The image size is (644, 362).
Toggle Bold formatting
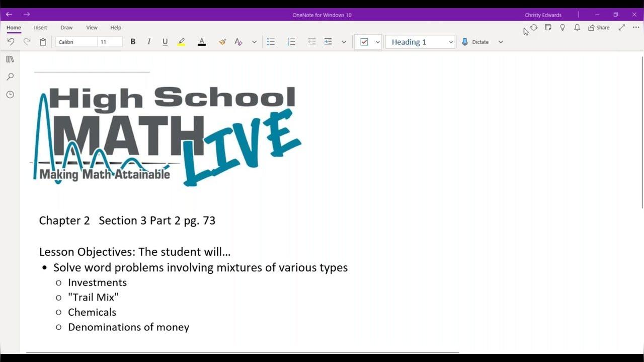tap(133, 42)
